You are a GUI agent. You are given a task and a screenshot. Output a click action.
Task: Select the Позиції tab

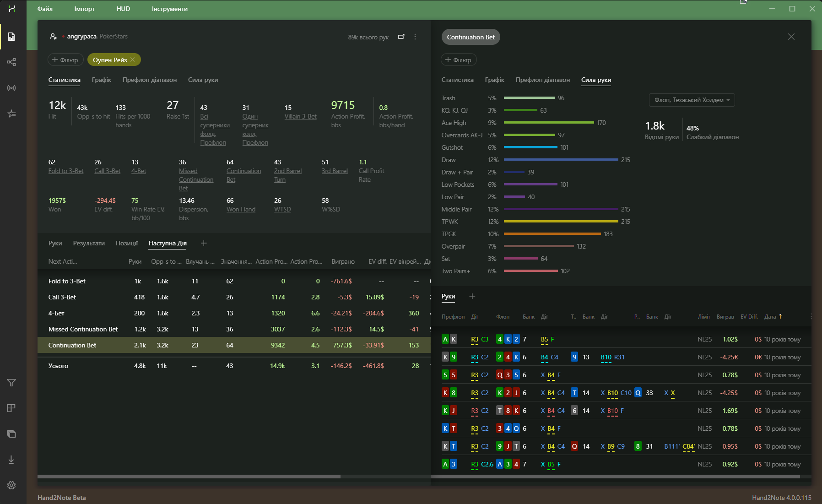point(127,243)
